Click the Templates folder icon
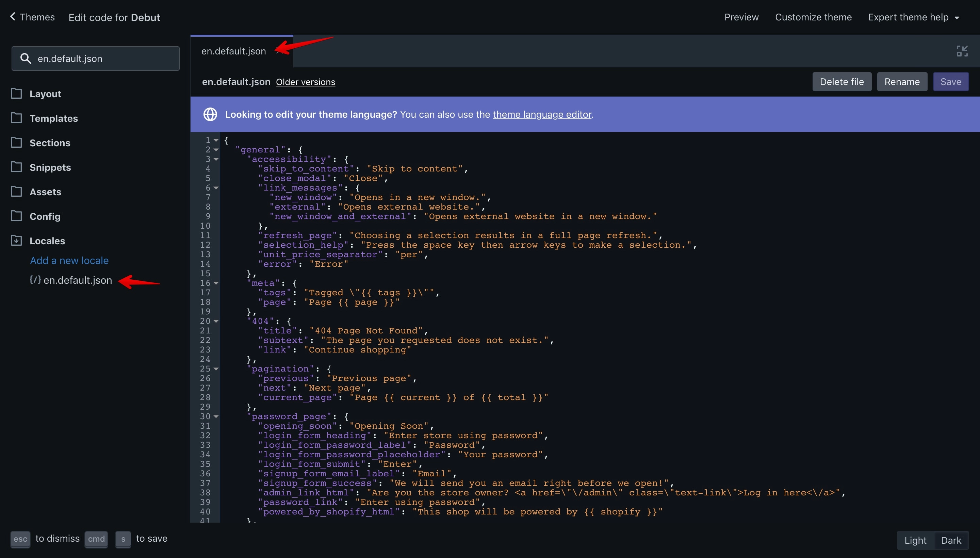 point(16,118)
